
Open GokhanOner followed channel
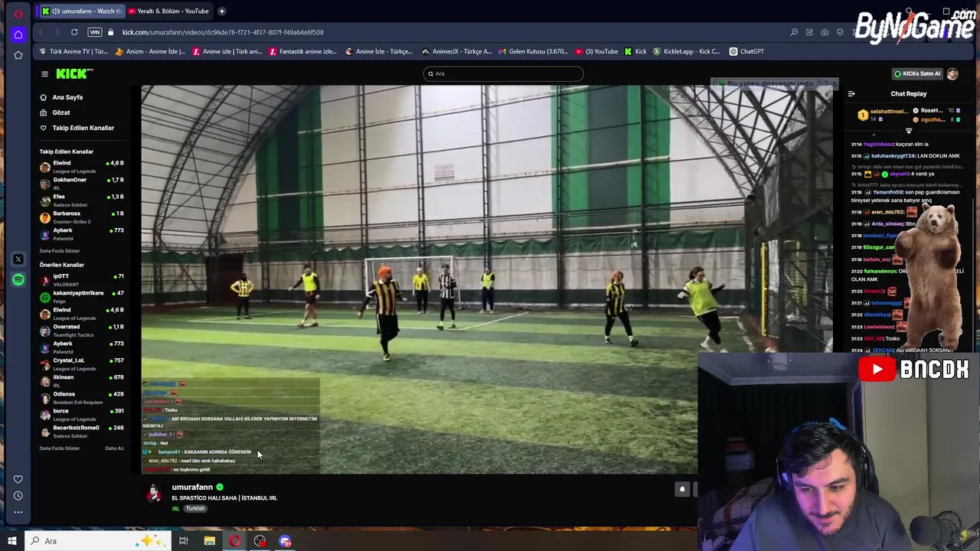pos(81,183)
